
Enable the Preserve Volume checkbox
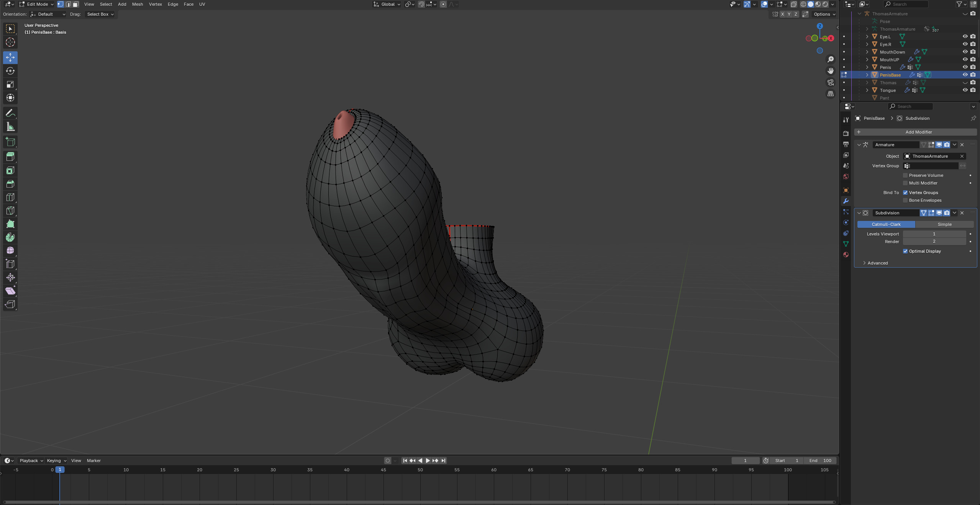[x=905, y=175]
